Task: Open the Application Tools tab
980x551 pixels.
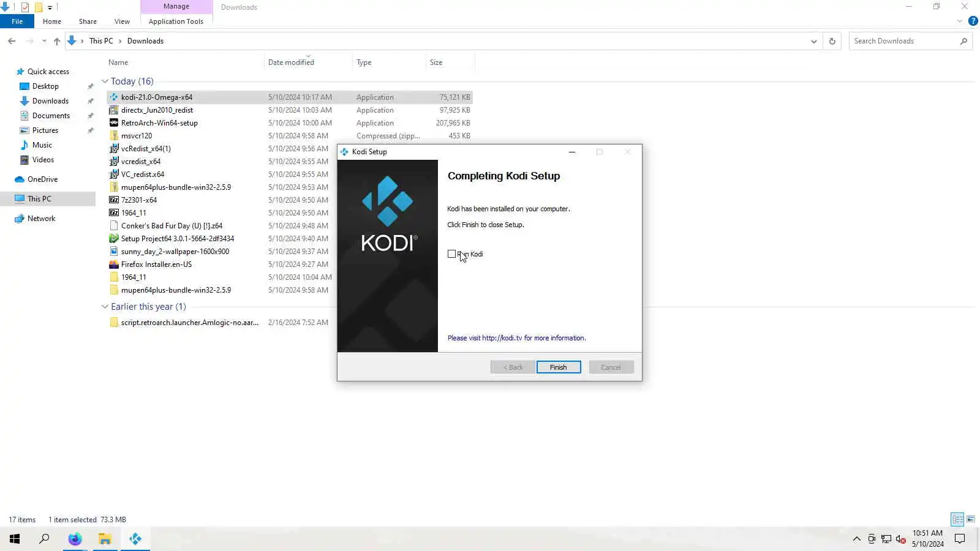Action: [x=176, y=21]
